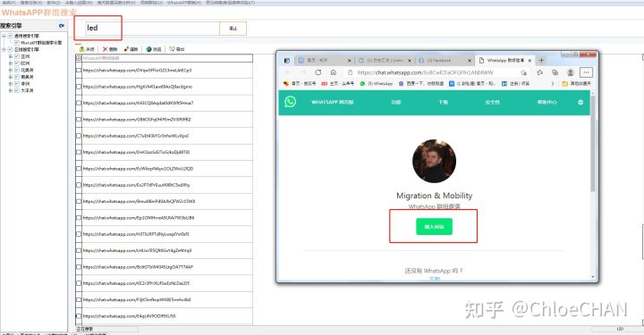The image size is (644, 335).
Task: Check the link row ending in Q8ardgano
Action: (79, 87)
